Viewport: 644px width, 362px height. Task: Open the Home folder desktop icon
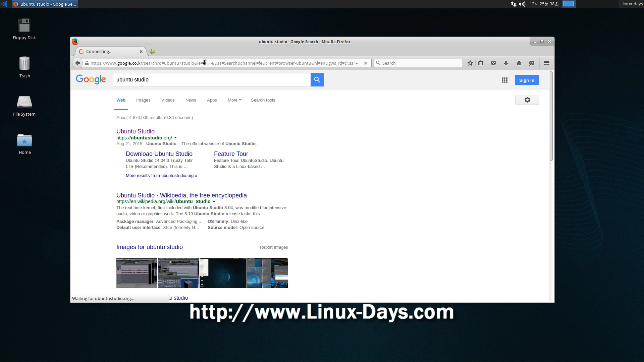tap(24, 144)
